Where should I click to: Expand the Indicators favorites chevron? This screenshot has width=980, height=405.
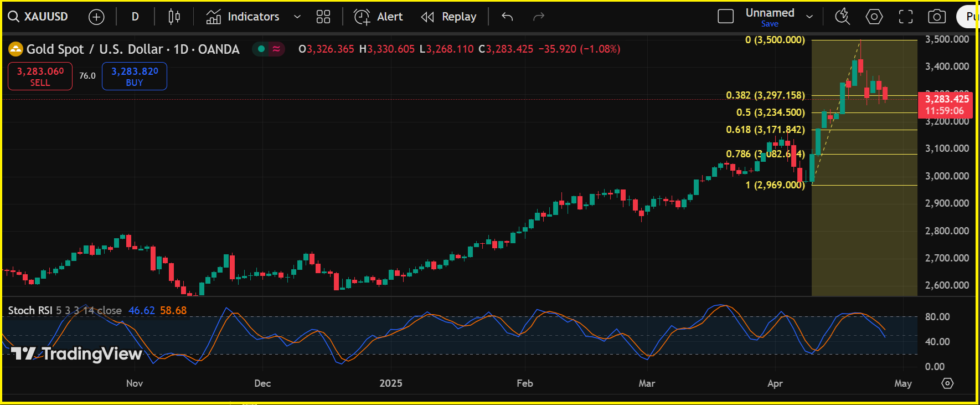[x=297, y=17]
